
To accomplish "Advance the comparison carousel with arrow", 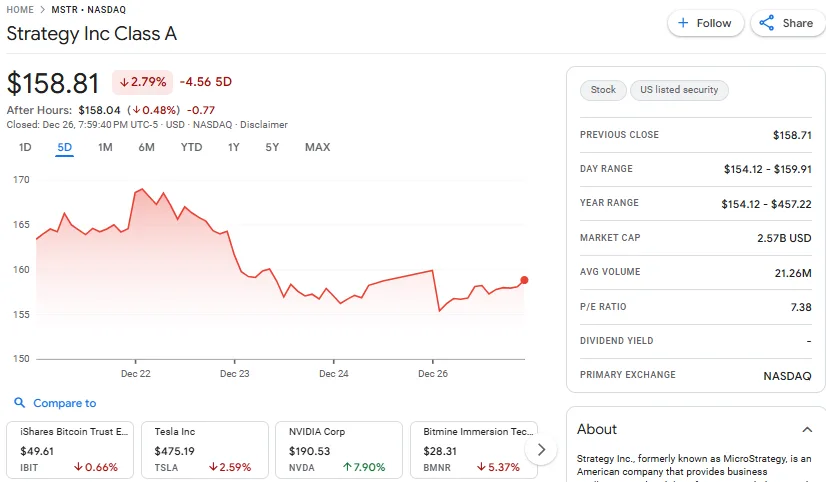I will click(541, 450).
